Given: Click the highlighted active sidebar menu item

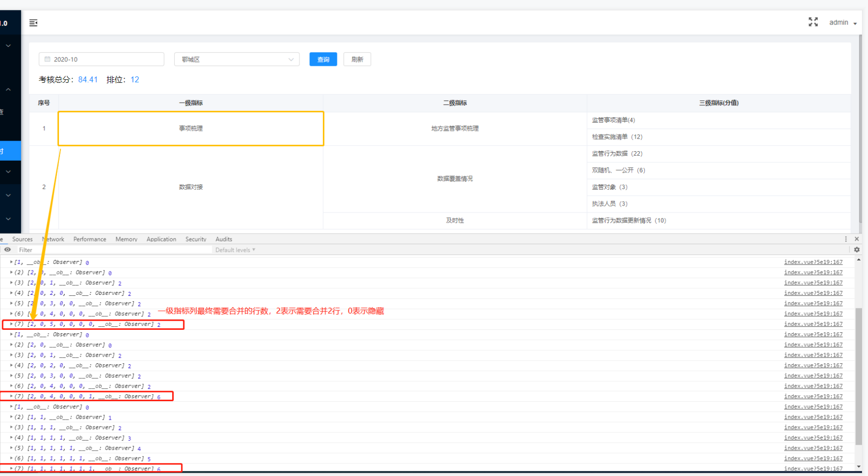Looking at the screenshot, I should coord(10,151).
